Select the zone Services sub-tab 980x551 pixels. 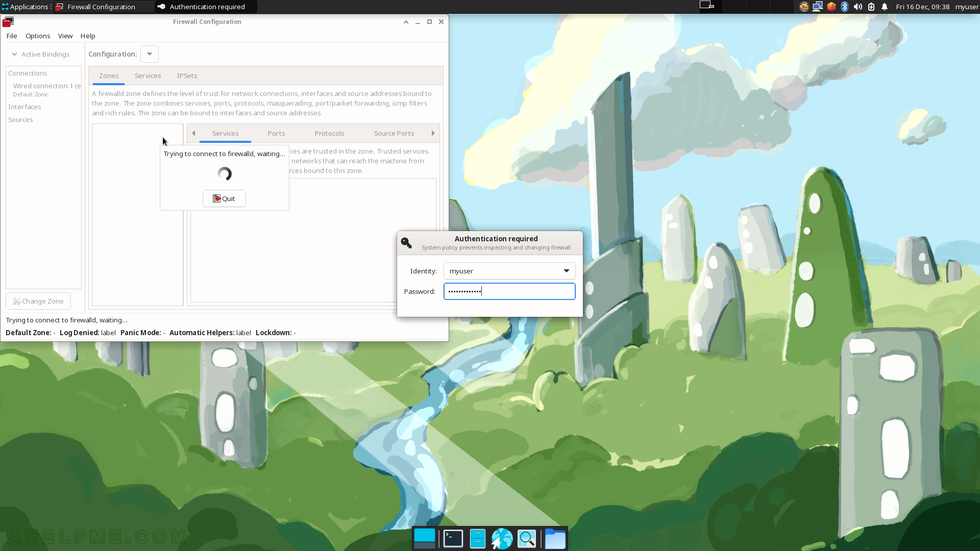click(x=225, y=133)
